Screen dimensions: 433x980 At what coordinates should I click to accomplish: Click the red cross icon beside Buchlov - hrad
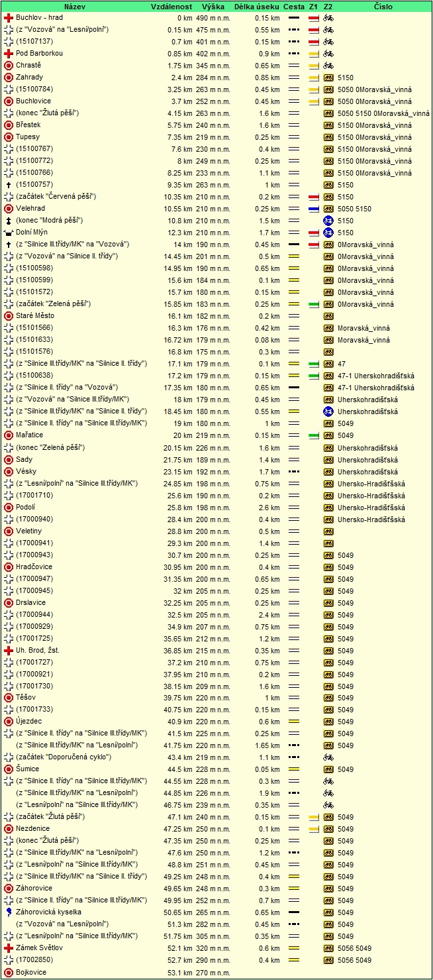(9, 18)
